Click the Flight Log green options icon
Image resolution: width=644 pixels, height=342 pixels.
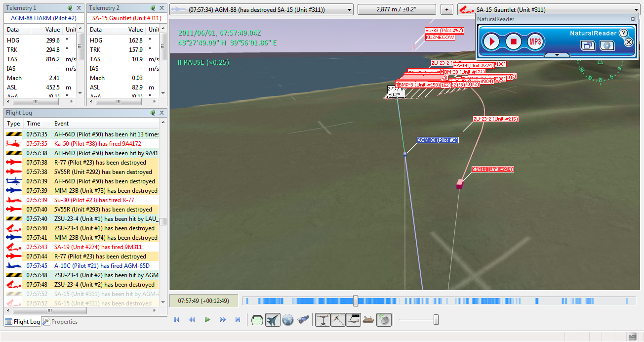[153, 113]
